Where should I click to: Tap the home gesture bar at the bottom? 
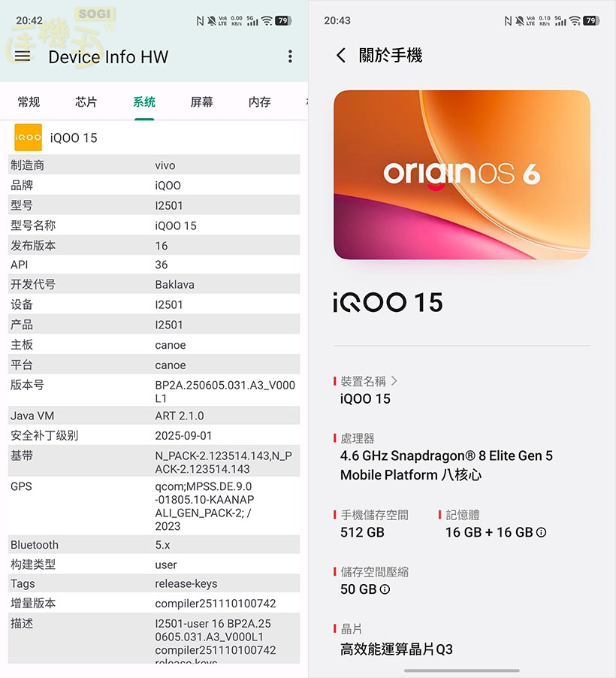(461, 669)
